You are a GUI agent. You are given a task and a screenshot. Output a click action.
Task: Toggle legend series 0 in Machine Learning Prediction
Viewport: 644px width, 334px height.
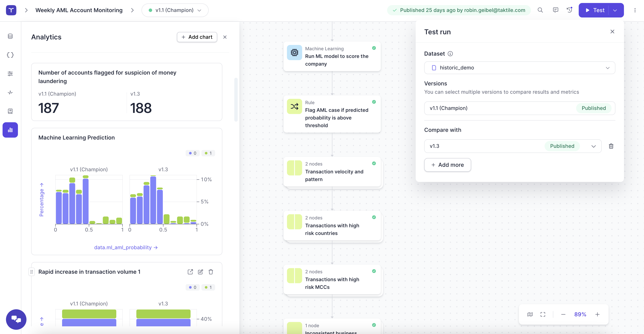(x=192, y=153)
